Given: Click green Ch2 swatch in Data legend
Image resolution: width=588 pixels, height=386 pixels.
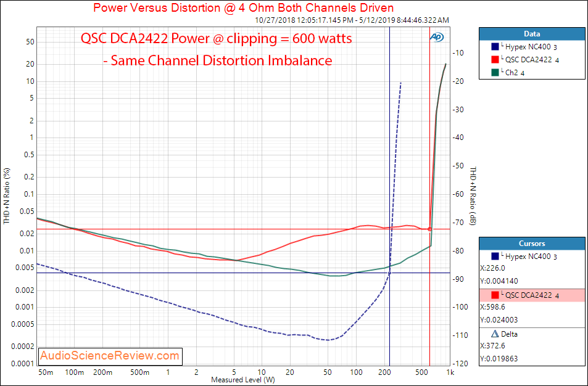Looking at the screenshot, I should click(x=495, y=72).
